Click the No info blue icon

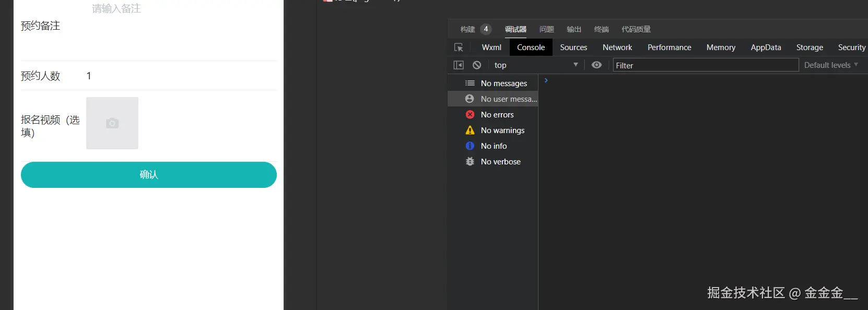tap(470, 146)
